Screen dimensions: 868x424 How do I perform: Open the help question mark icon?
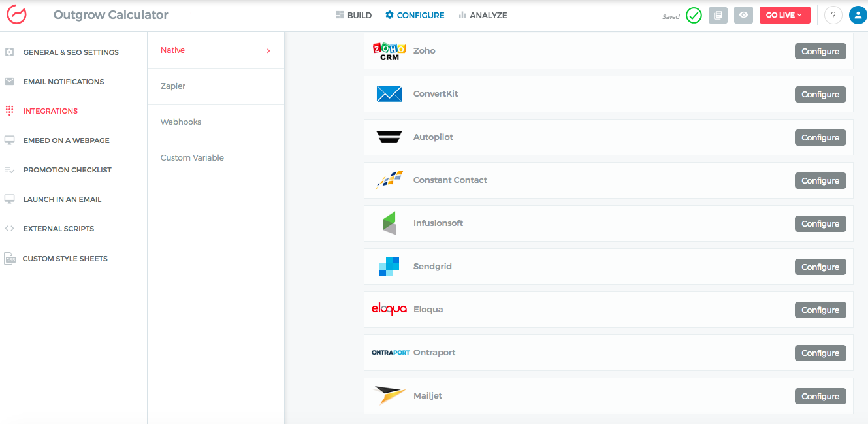[833, 15]
